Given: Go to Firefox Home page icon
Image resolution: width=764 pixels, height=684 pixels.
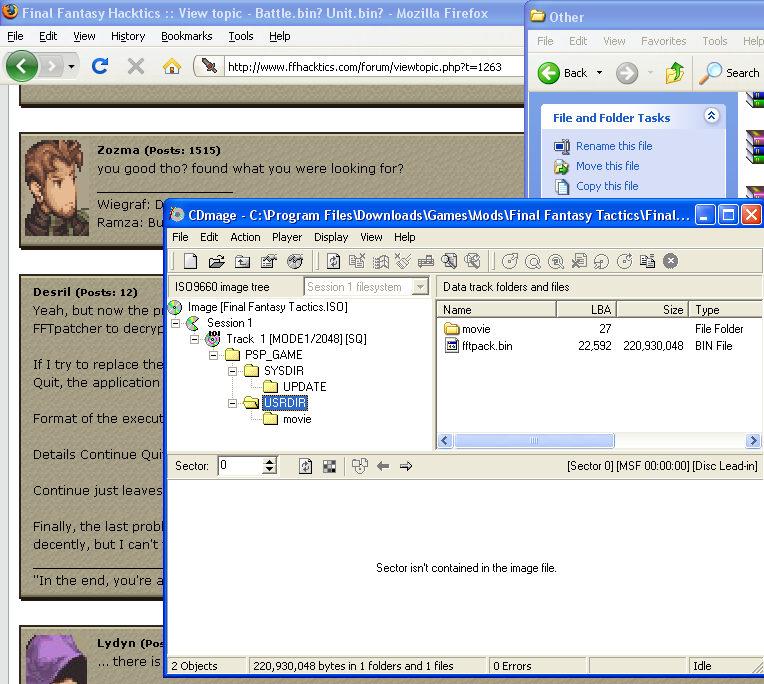Looking at the screenshot, I should (x=172, y=66).
